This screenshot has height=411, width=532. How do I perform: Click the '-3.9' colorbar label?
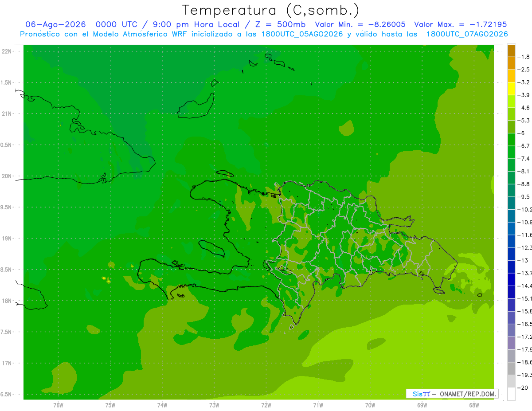tap(524, 95)
